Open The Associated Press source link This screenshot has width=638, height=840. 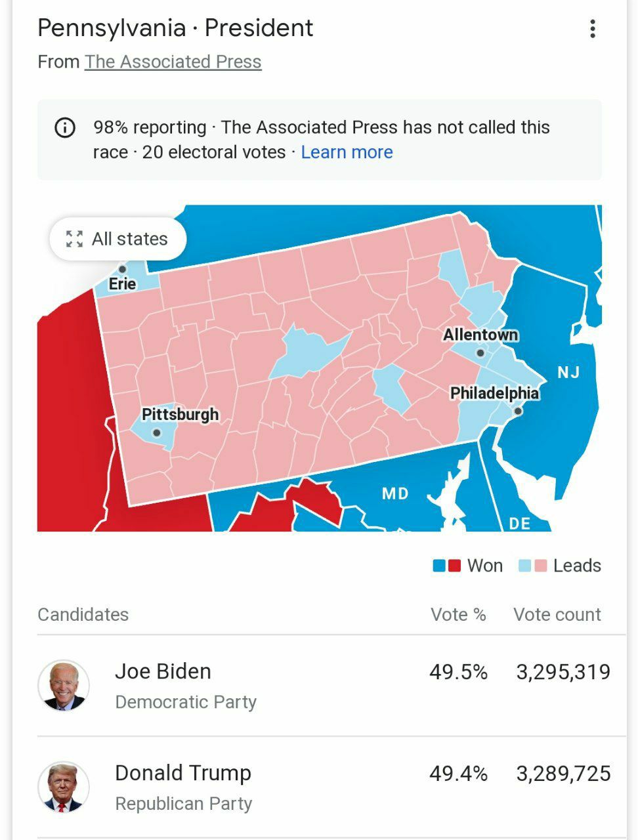click(173, 62)
